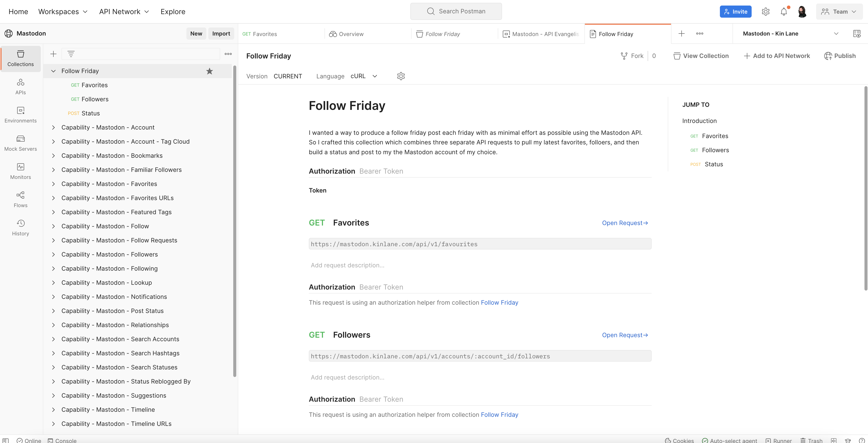Screen dimensions: 868x443
Task: Click Open Request link for Favorites
Action: point(625,223)
